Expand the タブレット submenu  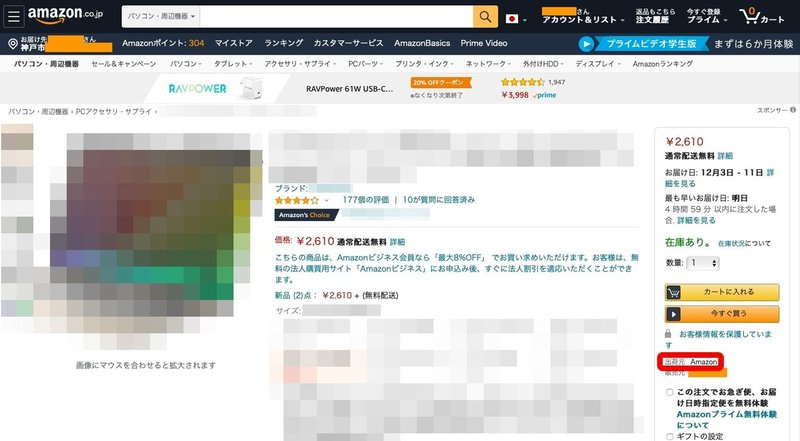pos(233,64)
